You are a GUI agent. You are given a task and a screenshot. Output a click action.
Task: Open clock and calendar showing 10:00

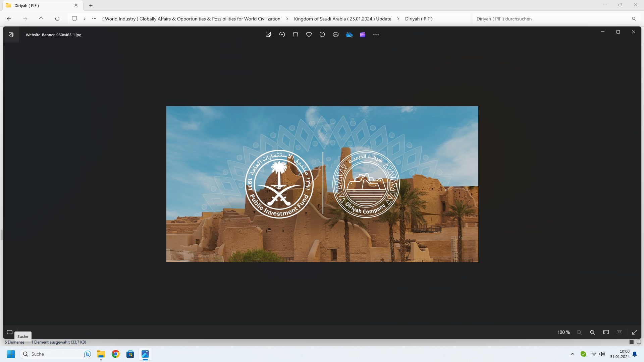620,354
